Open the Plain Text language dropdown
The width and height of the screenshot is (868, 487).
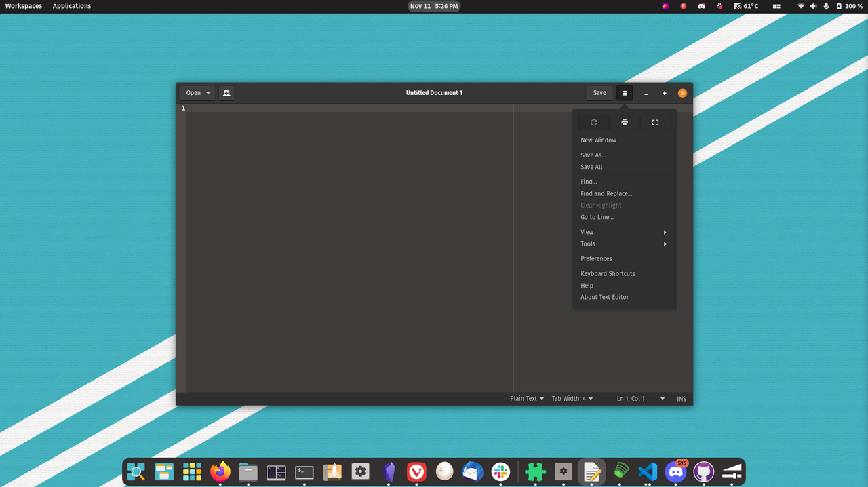[526, 398]
